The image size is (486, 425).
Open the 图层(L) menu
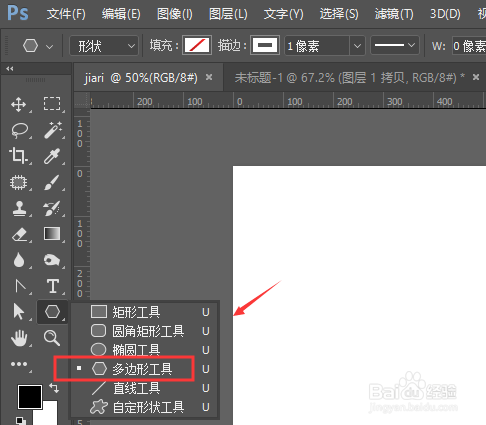coord(228,14)
